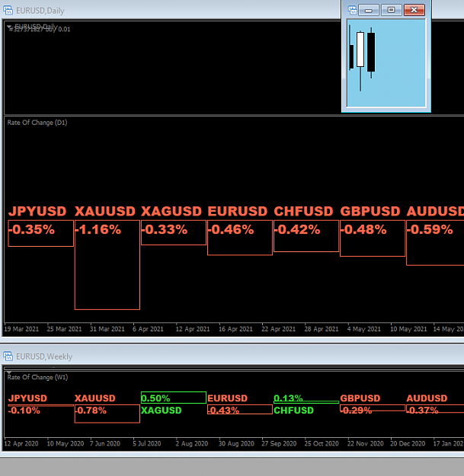Click GBPUSD label in the D1 panel
Image resolution: width=464 pixels, height=476 pixels.
(370, 211)
